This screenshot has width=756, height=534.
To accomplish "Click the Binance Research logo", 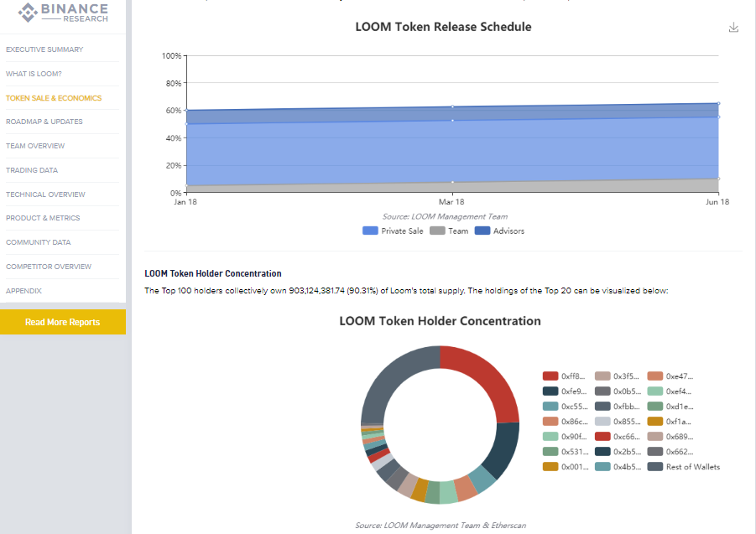I will [63, 13].
